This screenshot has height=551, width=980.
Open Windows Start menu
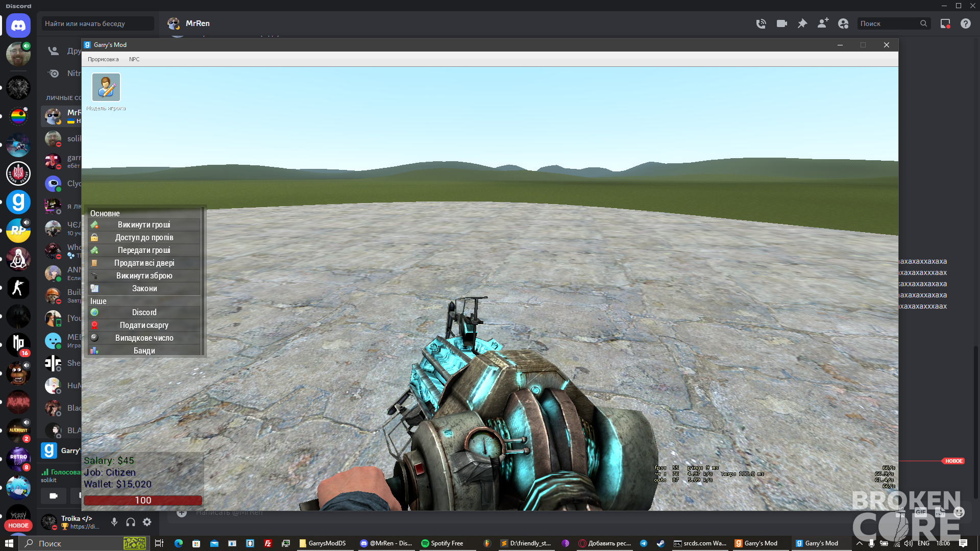[x=9, y=543]
